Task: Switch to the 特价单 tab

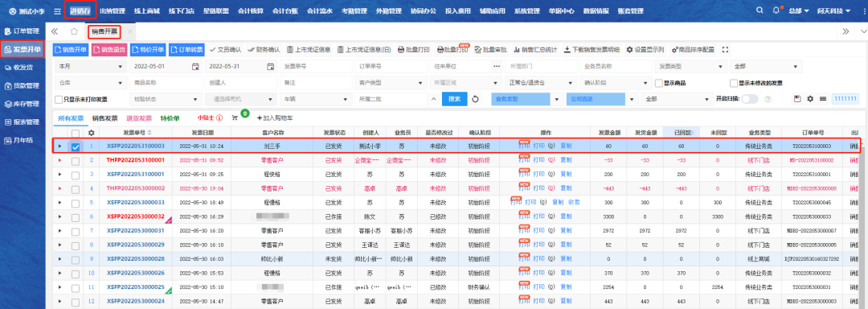Action: pyautogui.click(x=170, y=118)
